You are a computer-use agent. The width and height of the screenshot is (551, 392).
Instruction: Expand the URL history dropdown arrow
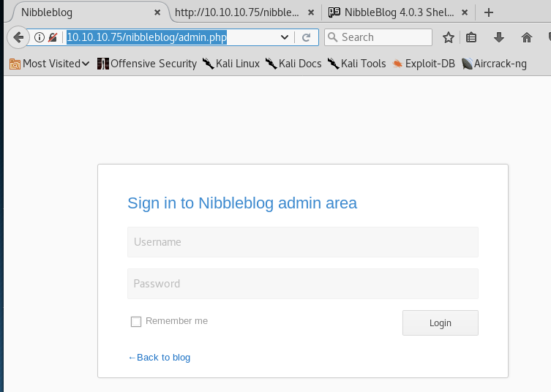point(285,37)
